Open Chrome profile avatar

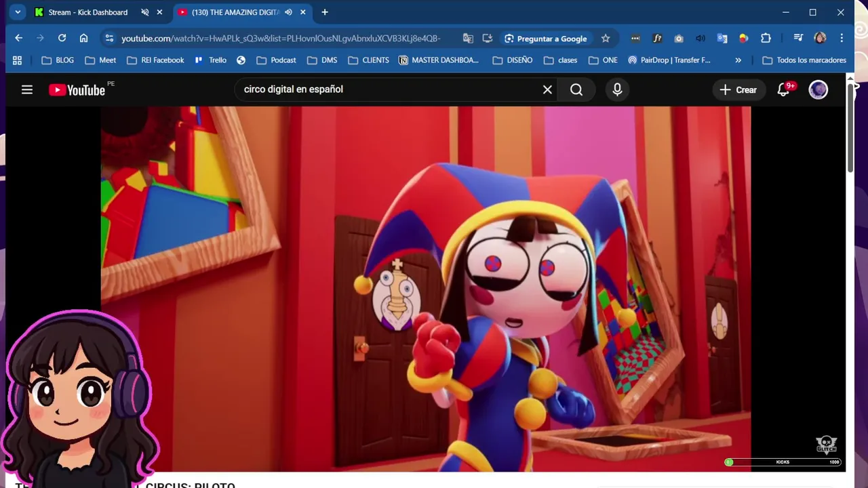820,39
